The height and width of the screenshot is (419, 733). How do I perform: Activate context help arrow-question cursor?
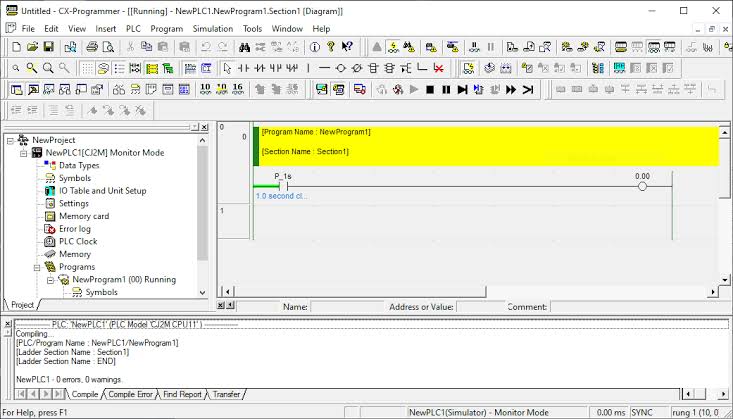tap(347, 47)
